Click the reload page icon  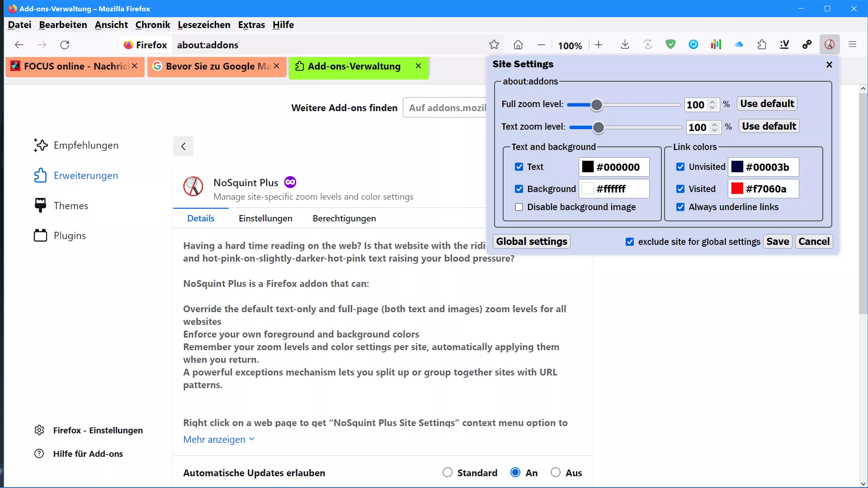click(65, 45)
